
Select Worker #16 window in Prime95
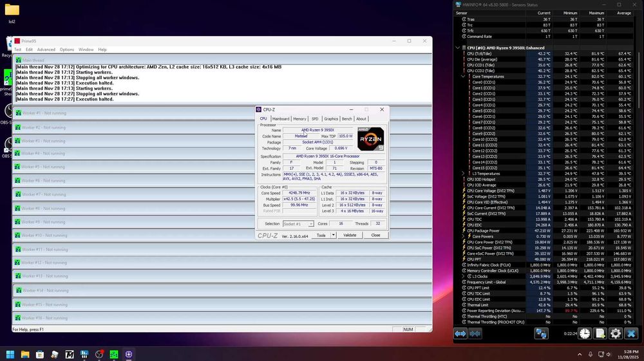pos(222,318)
